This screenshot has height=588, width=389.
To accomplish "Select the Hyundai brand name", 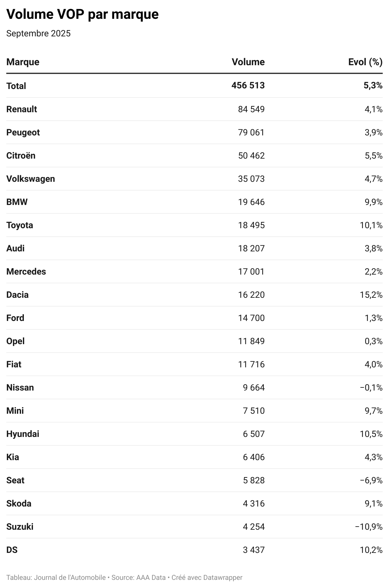I will pos(23,434).
